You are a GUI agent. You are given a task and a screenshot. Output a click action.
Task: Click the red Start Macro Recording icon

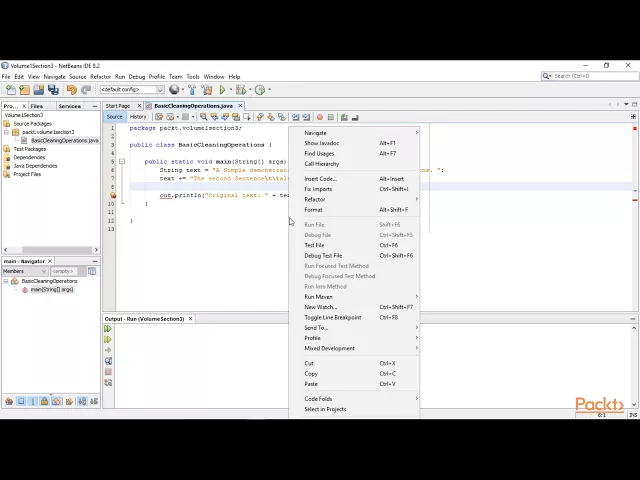[x=320, y=117]
